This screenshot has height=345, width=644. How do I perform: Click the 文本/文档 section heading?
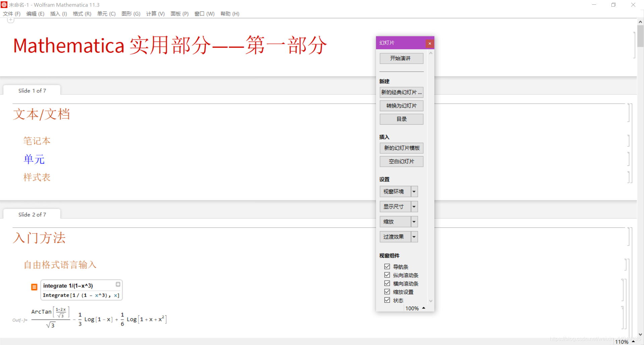(x=42, y=114)
